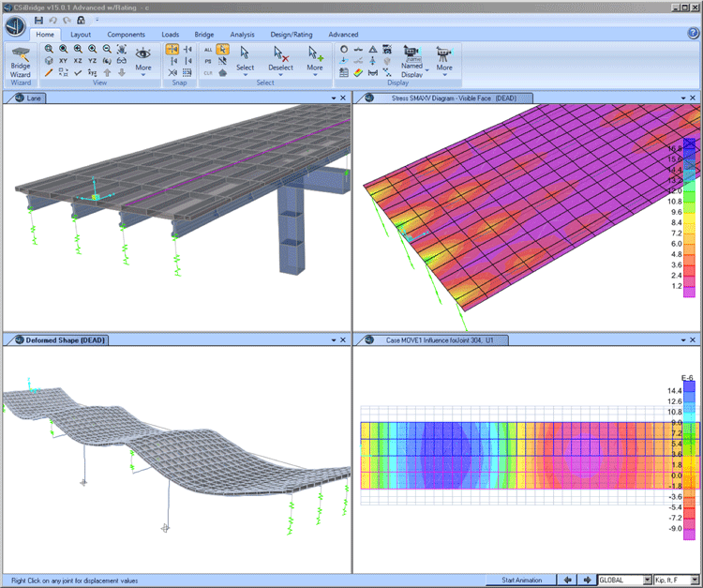Screen dimensions: 703x588
Task: Expand the Lane window dropdown arrow
Action: [333, 98]
